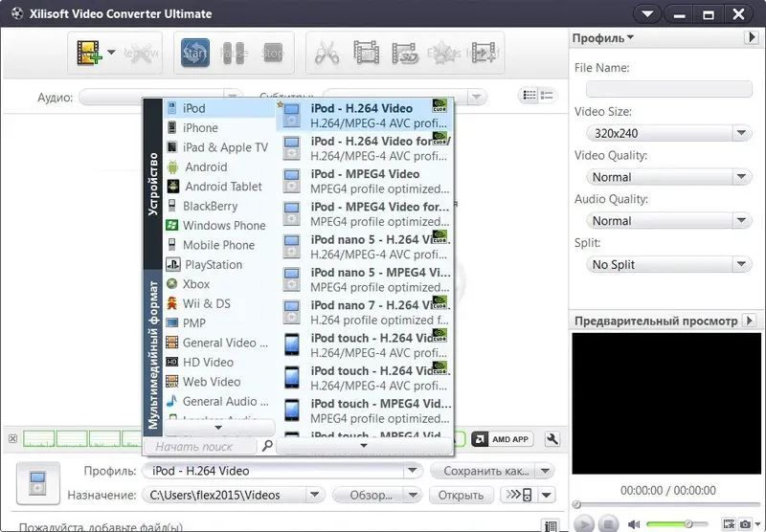The image size is (766, 532).
Task: Select Web Video category
Action: (219, 382)
